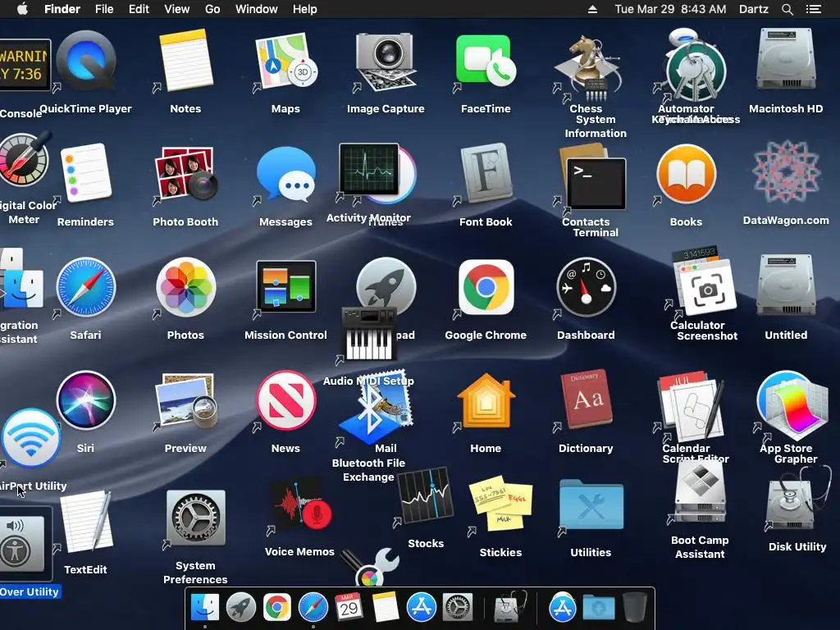Open the File menu
This screenshot has width=840, height=630.
104,9
